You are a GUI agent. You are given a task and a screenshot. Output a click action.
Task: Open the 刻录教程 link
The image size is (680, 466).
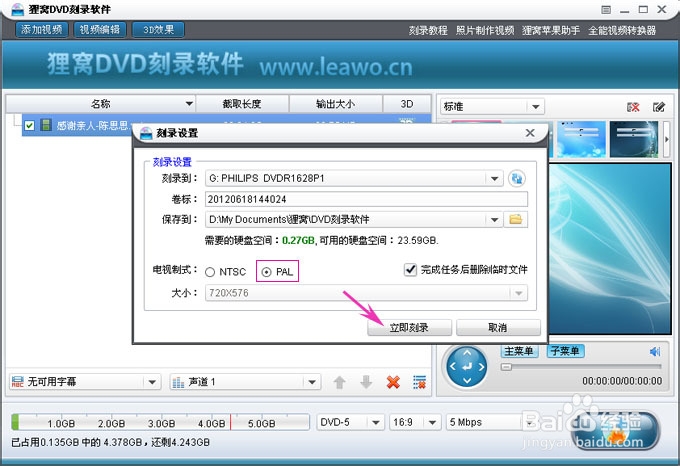[x=428, y=31]
